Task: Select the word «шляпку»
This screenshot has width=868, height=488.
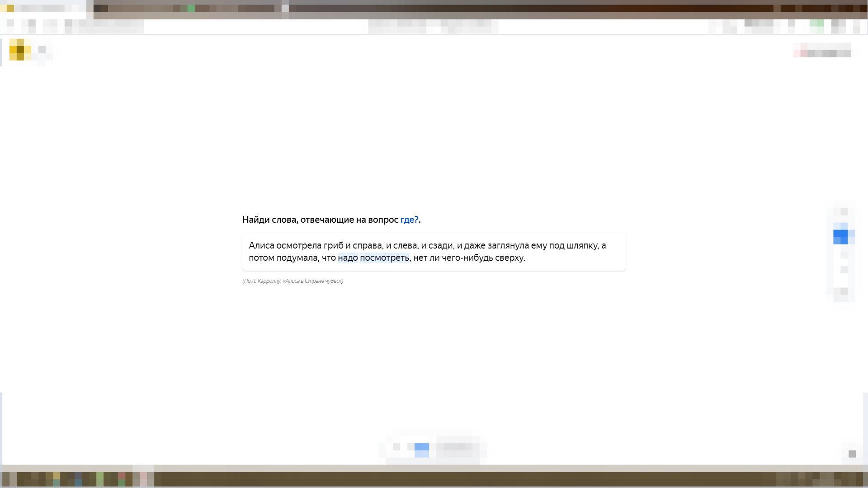Action: 583,246
